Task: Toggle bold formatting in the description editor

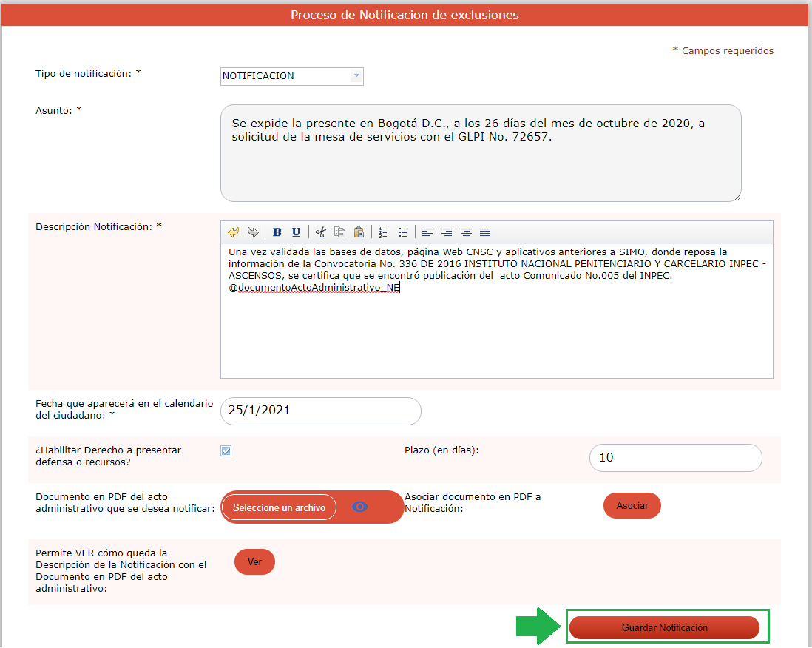Action: 277,232
